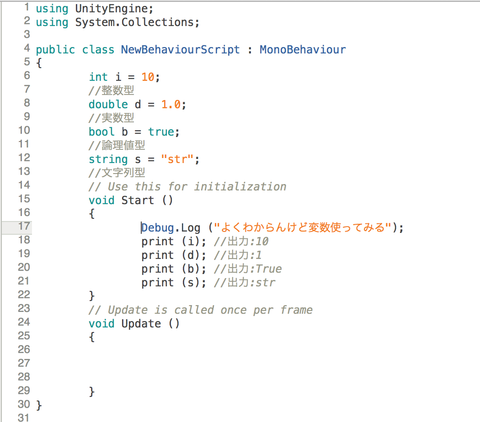
Task: Click the comment //実数型
Action: 111,118
